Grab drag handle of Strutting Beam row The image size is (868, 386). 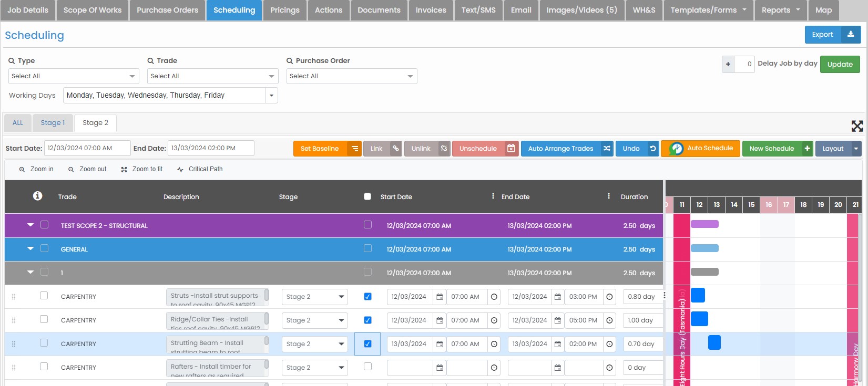(14, 344)
